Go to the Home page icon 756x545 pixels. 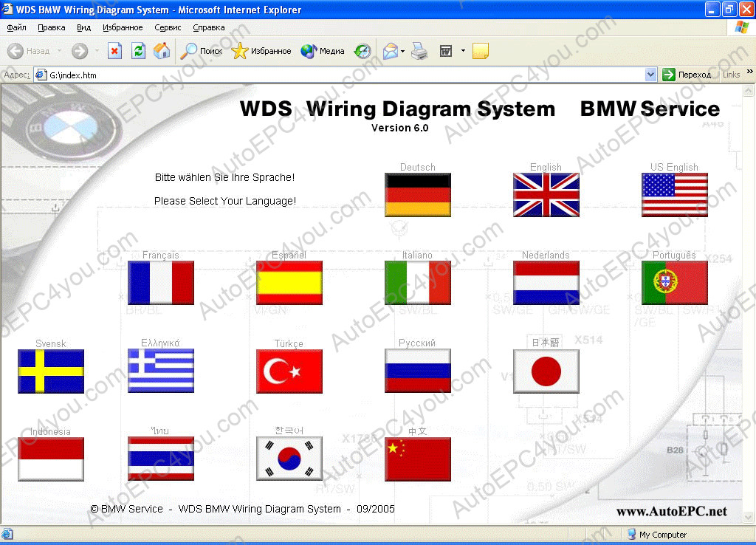click(162, 51)
